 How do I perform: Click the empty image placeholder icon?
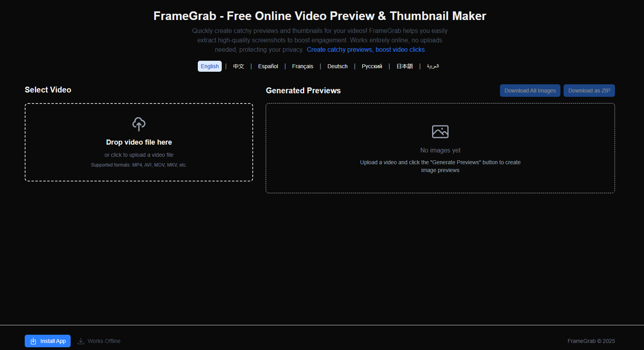click(440, 132)
